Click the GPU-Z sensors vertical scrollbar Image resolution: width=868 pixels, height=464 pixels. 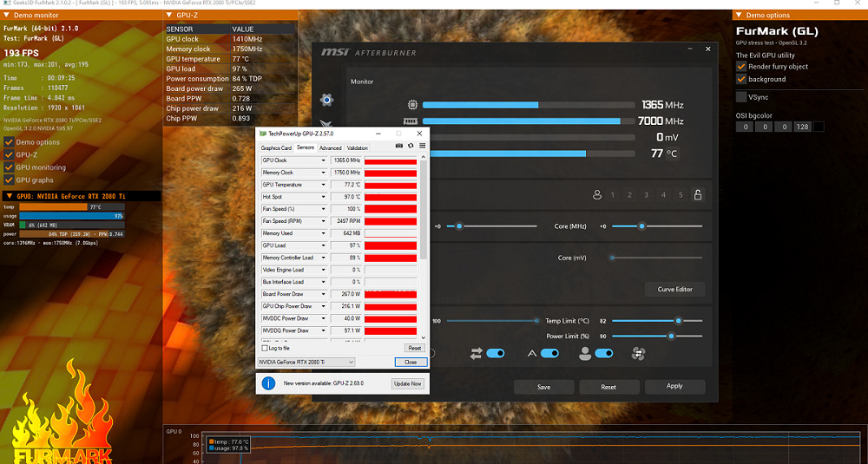pyautogui.click(x=424, y=247)
